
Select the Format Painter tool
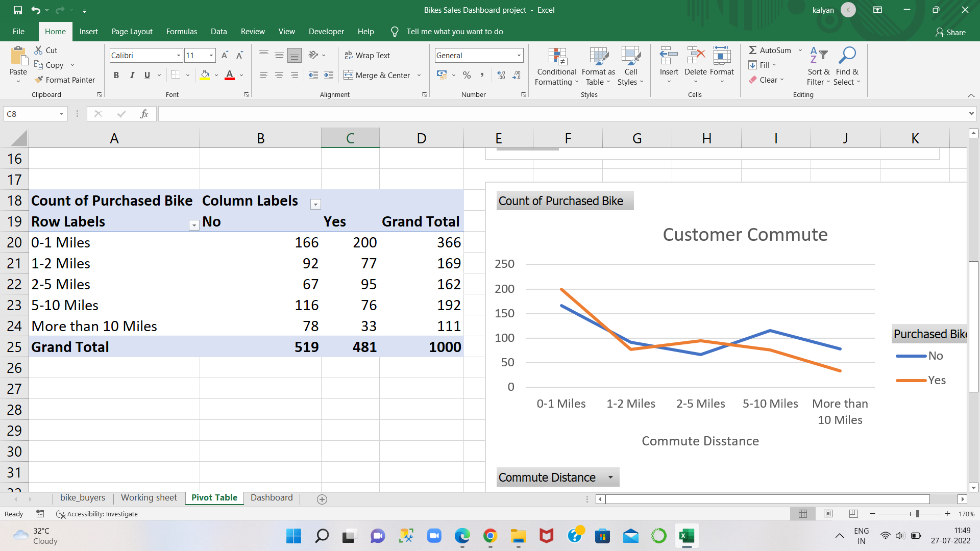tap(65, 80)
